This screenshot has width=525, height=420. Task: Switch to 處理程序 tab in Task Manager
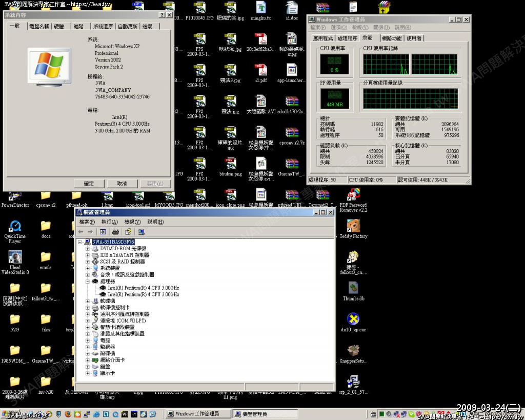point(347,38)
